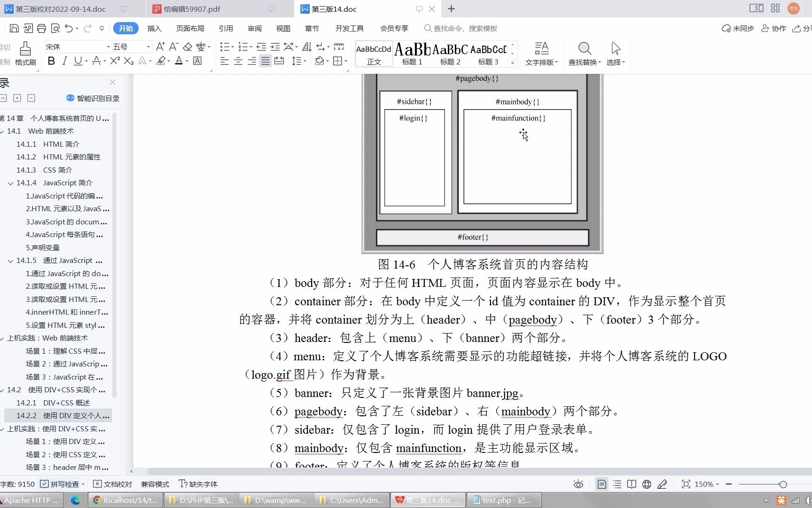Open print preview icon
This screenshot has width=812, height=508.
coord(55,28)
